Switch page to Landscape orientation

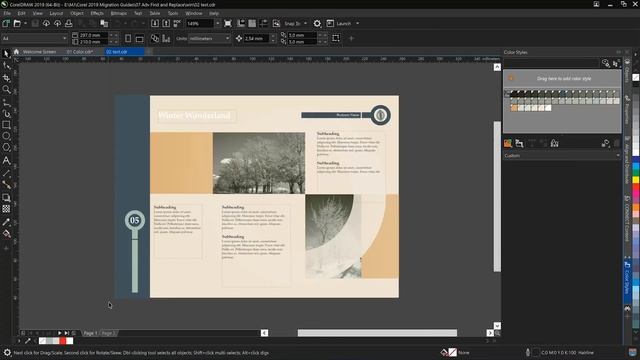point(139,38)
